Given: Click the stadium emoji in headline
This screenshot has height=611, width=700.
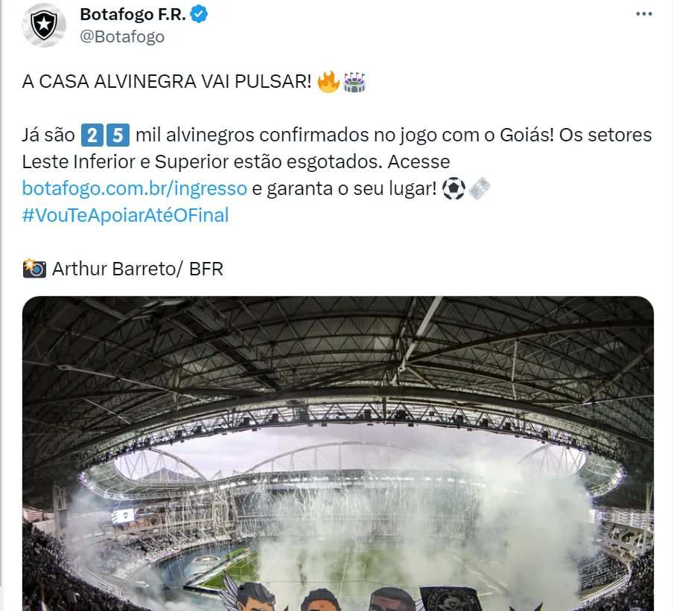Looking at the screenshot, I should pos(354,82).
